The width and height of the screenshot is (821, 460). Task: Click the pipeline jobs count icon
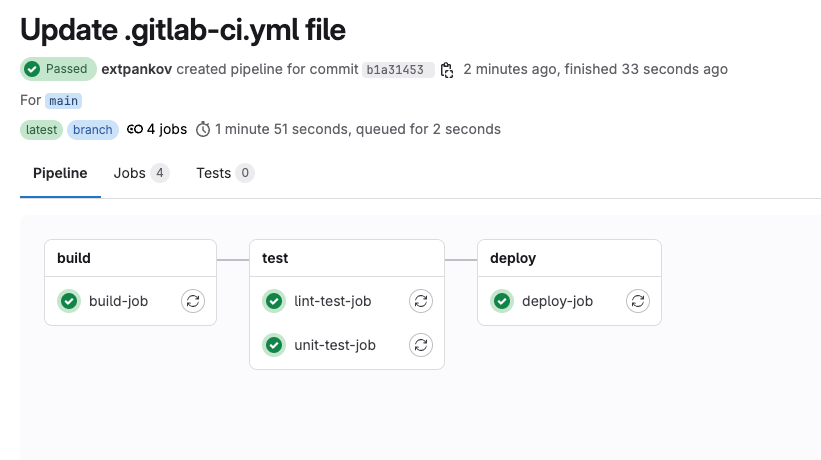(x=135, y=129)
